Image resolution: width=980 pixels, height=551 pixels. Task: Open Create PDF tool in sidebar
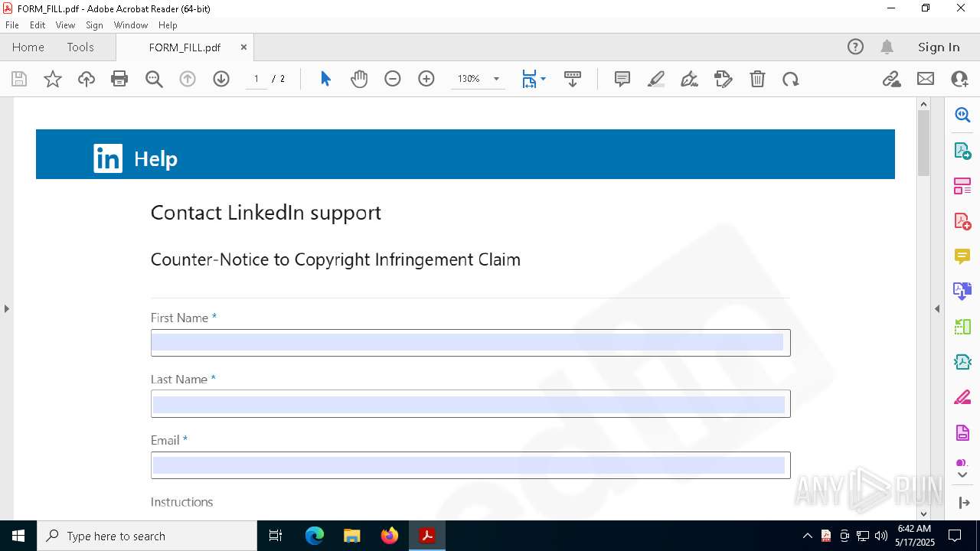pos(962,220)
